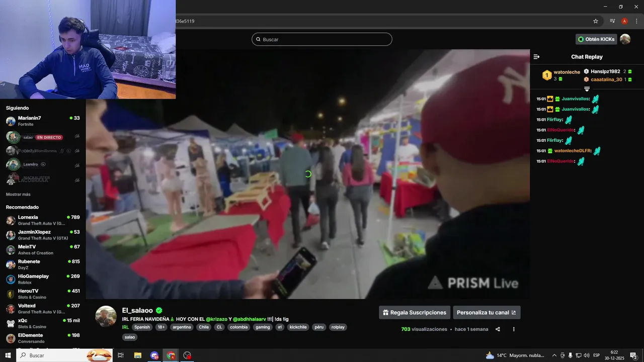Screen dimensions: 644x362
Task: Click Mostrar más in sidebar
Action: pyautogui.click(x=18, y=194)
